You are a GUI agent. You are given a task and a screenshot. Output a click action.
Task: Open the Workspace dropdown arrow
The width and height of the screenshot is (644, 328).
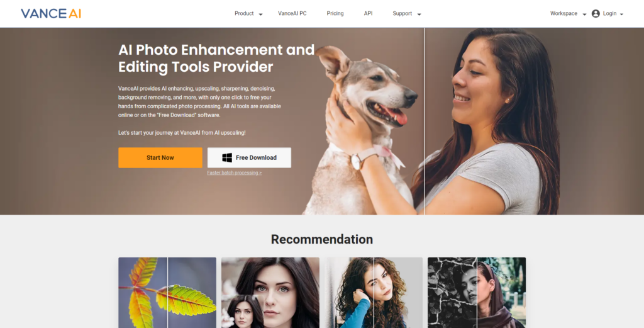pos(584,14)
